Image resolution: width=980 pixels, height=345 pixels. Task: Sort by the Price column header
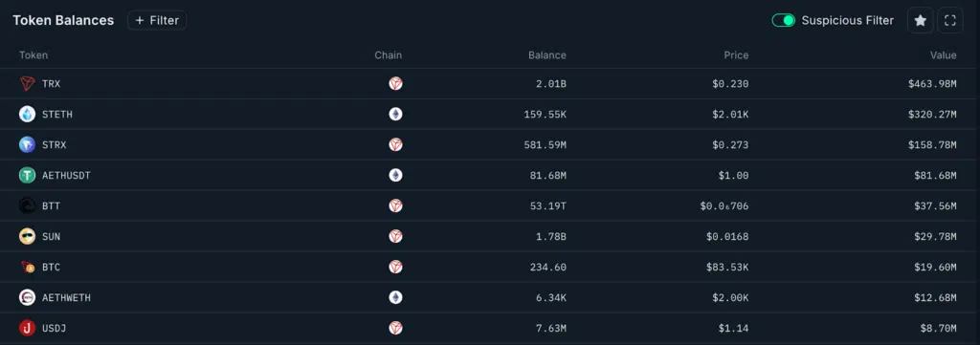(736, 54)
